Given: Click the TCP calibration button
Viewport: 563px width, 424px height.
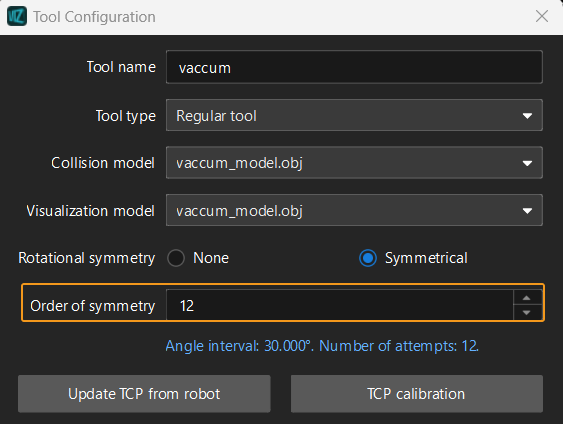Looking at the screenshot, I should (417, 394).
